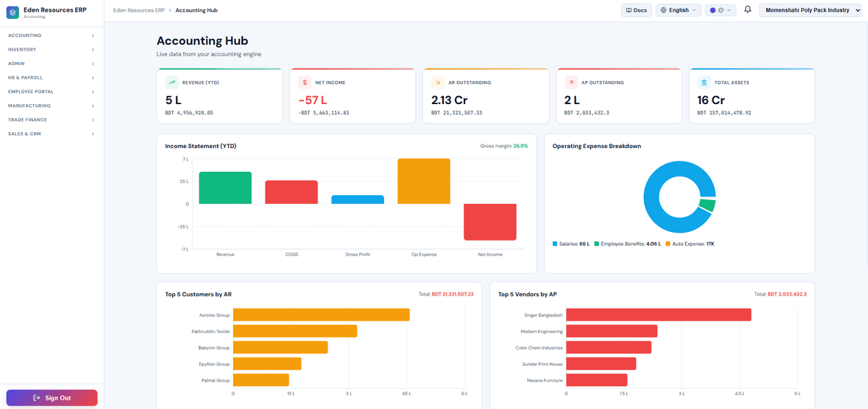This screenshot has height=409, width=868.
Task: Click the orange Auto Expense legend swatch
Action: pyautogui.click(x=668, y=244)
